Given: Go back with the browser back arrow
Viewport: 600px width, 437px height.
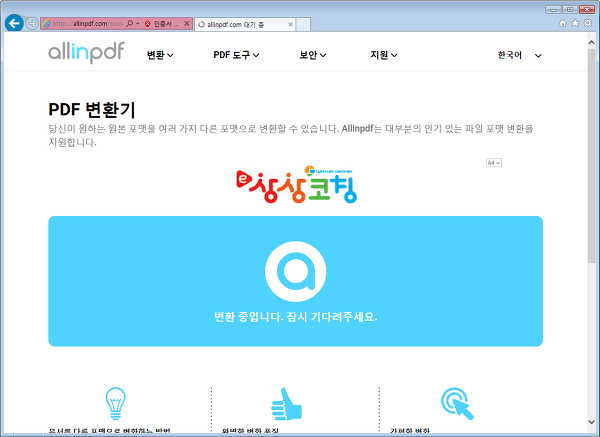Looking at the screenshot, I should click(14, 23).
